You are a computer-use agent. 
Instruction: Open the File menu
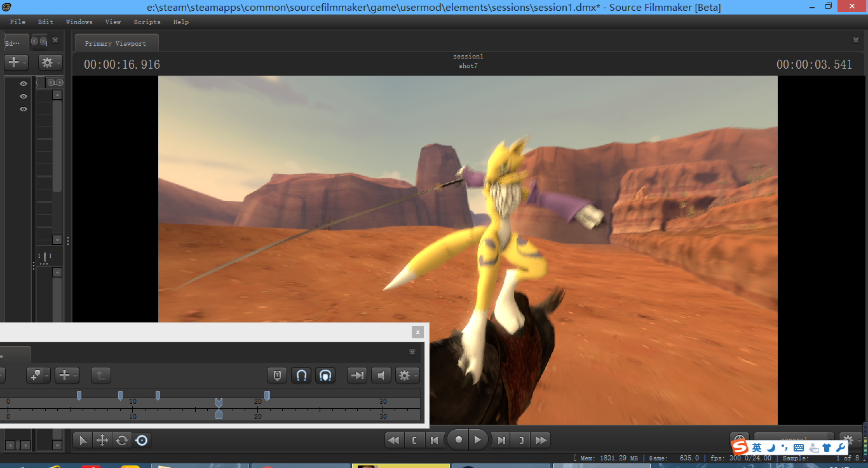point(17,22)
